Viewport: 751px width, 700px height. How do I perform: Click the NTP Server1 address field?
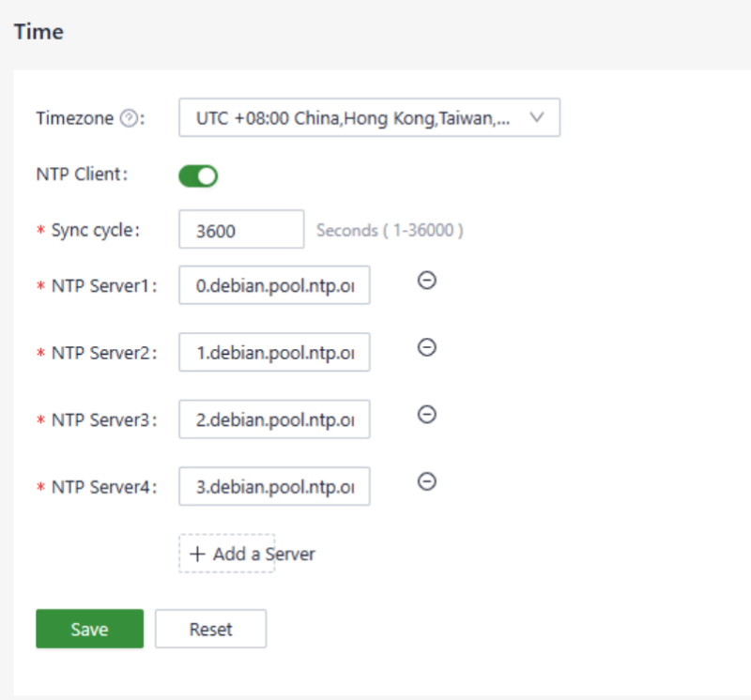click(x=274, y=286)
